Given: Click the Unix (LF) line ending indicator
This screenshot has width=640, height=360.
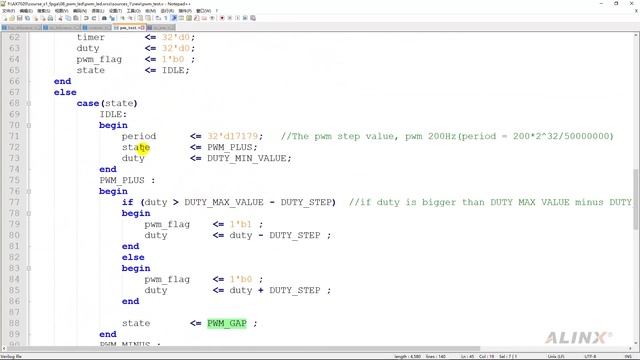Looking at the screenshot, I should click(x=556, y=356).
